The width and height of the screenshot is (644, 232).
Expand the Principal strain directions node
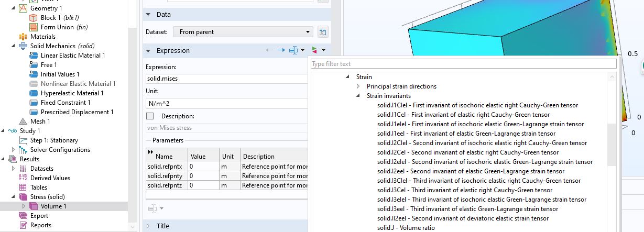click(x=358, y=86)
